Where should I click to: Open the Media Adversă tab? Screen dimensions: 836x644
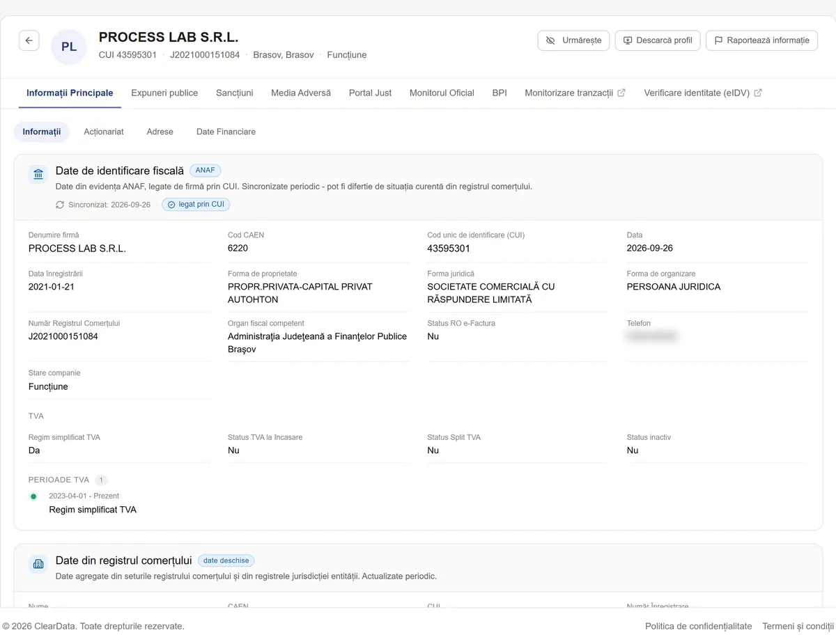301,93
